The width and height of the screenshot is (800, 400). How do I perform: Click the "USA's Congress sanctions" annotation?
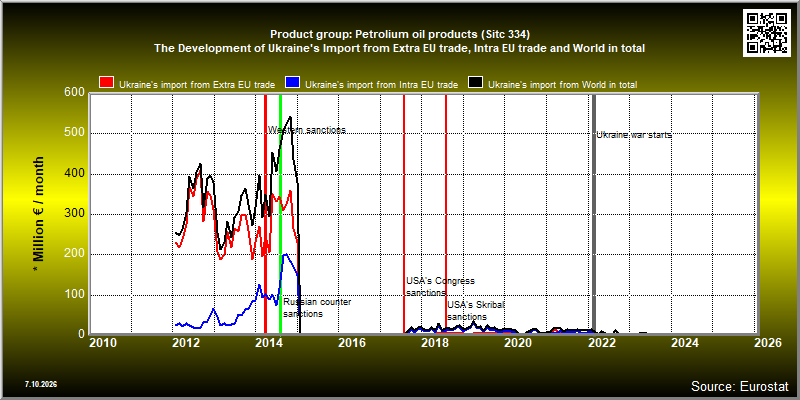[x=440, y=287]
